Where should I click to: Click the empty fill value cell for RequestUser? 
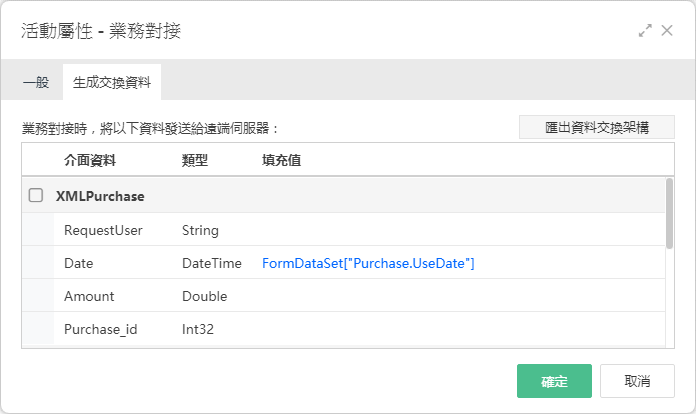462,229
